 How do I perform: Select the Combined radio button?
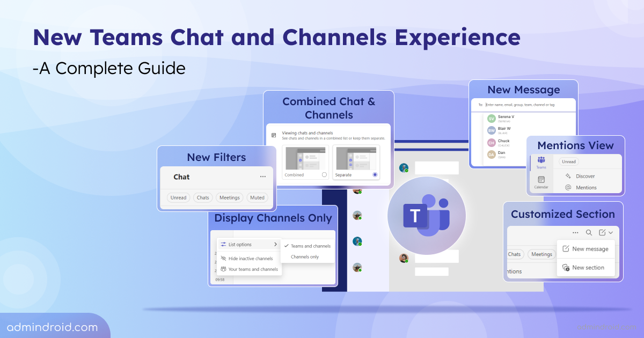[324, 175]
